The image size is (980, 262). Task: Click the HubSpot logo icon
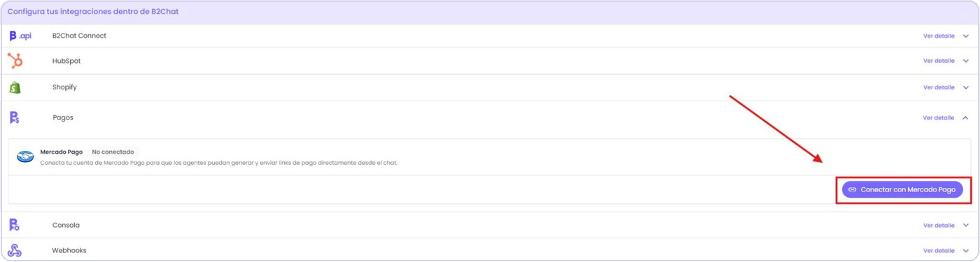coord(15,61)
